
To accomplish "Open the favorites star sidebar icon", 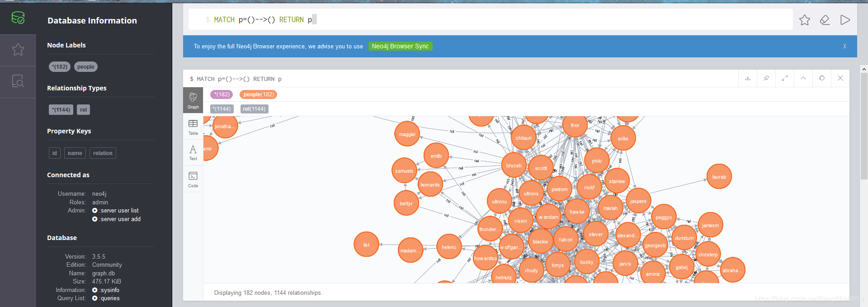I will pos(18,49).
